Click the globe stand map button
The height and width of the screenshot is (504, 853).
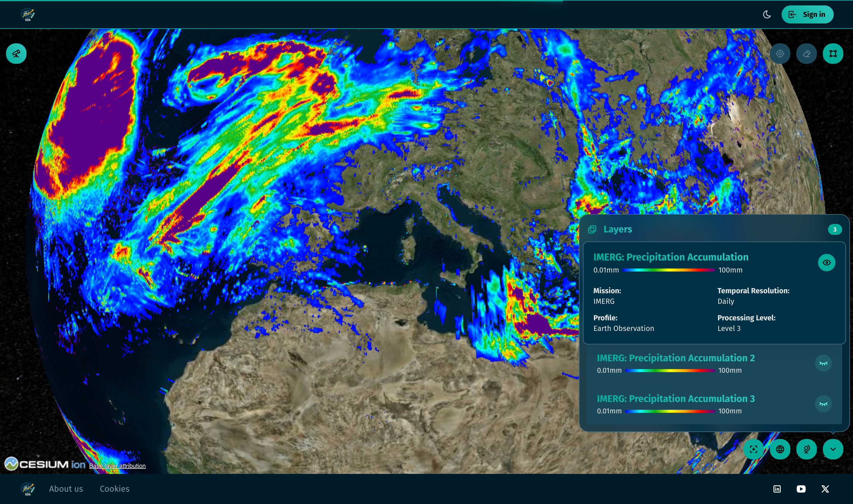point(806,449)
